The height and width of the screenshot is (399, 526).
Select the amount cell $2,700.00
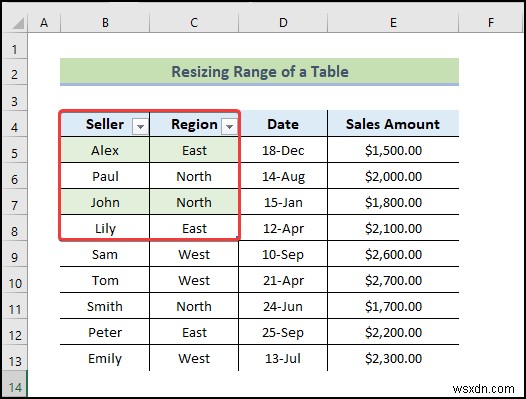393,280
